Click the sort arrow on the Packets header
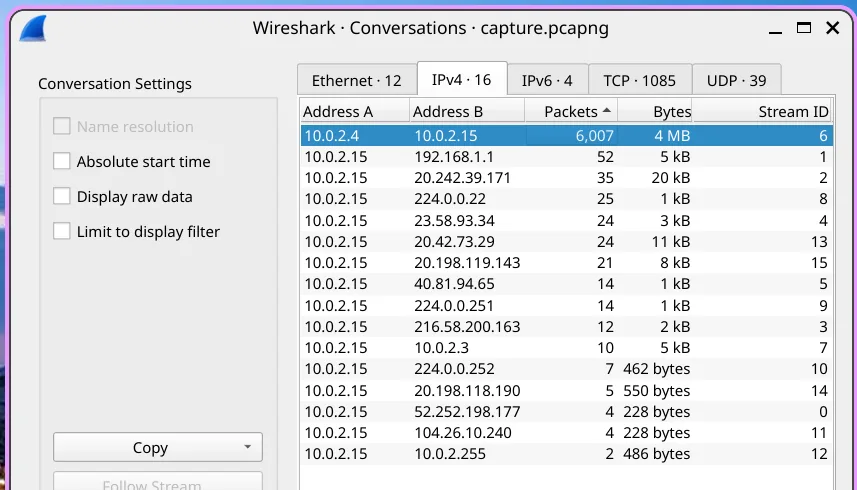 [607, 111]
